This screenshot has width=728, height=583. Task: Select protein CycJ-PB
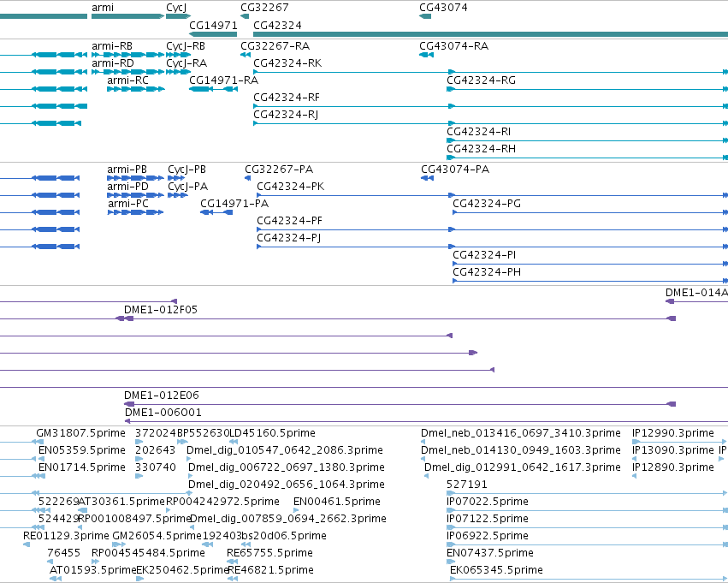point(187,170)
